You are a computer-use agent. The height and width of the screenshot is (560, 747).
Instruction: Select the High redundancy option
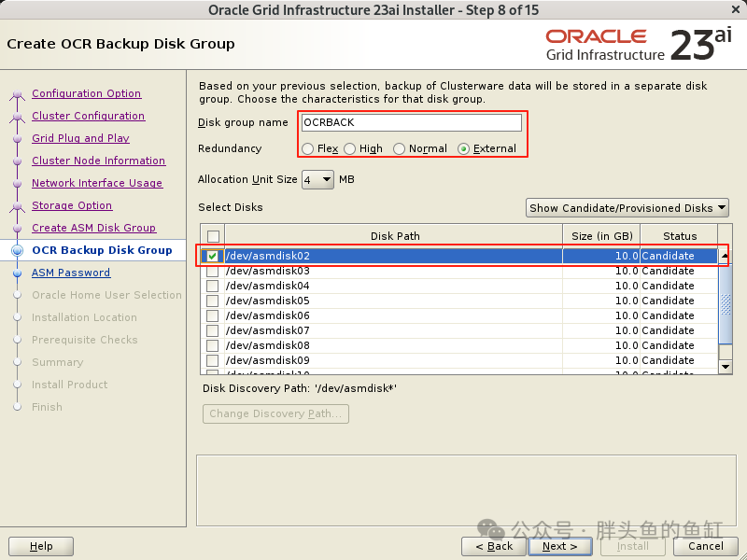[349, 149]
